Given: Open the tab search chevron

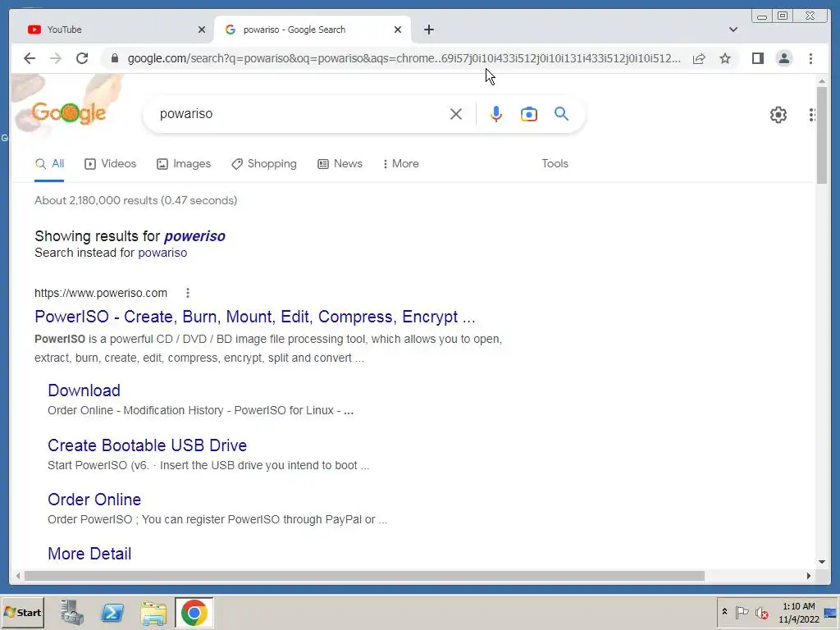Looking at the screenshot, I should pyautogui.click(x=733, y=30).
